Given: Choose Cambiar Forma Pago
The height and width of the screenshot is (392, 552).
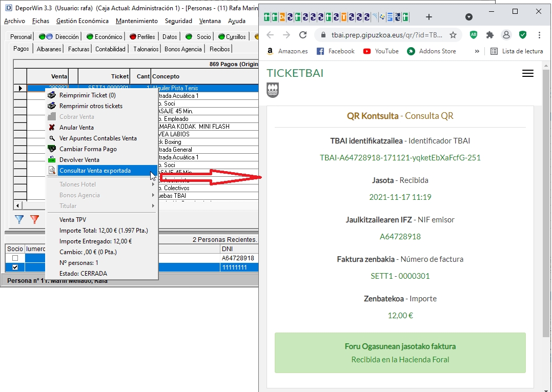Looking at the screenshot, I should [x=102, y=149].
